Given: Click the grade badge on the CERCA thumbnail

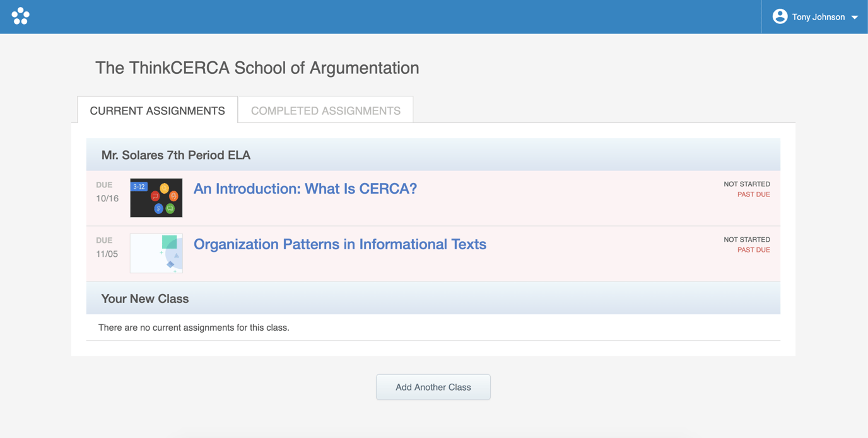Looking at the screenshot, I should click(138, 186).
